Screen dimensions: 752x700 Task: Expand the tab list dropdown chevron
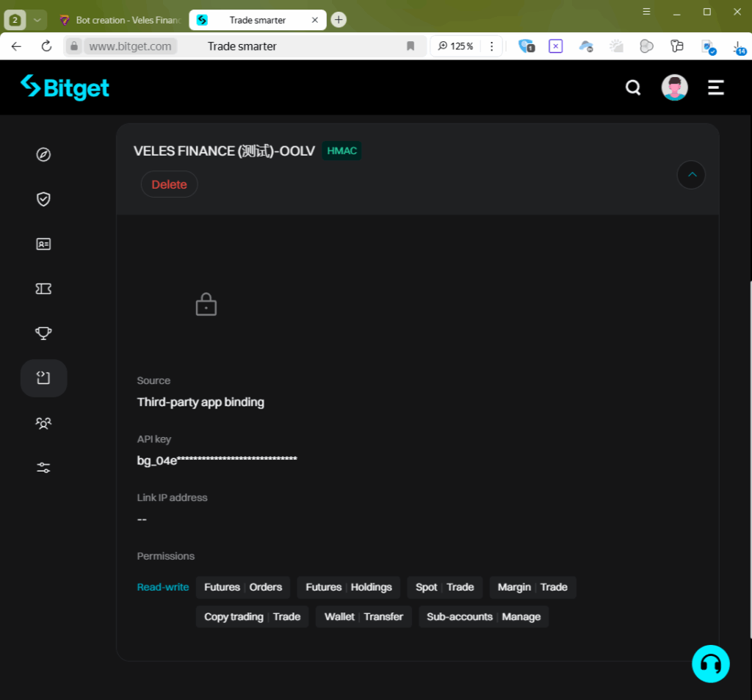pos(37,20)
